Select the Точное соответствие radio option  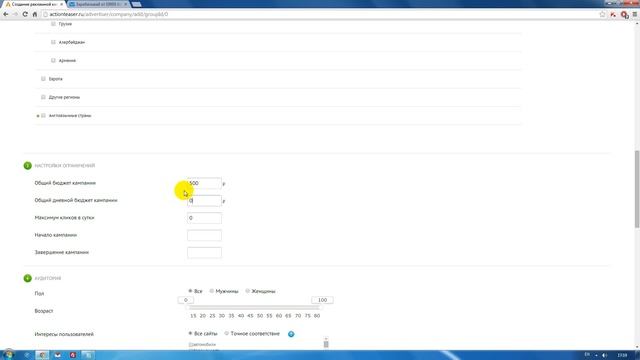tap(227, 333)
